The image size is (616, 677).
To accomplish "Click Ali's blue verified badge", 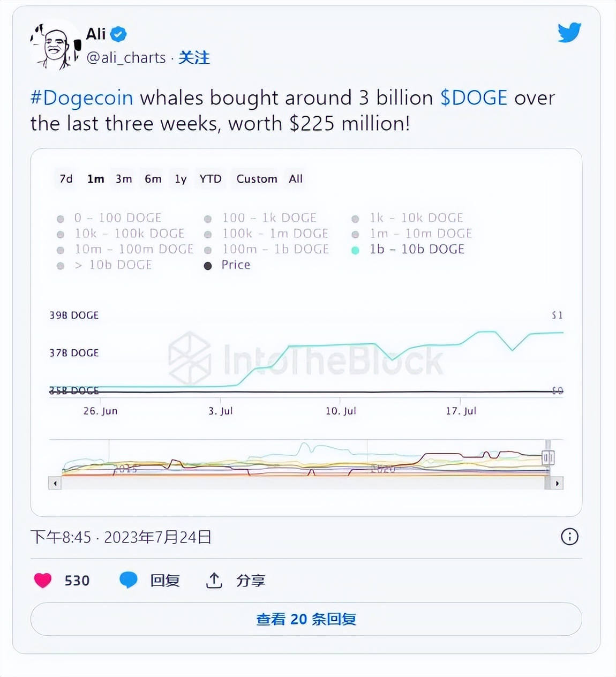I will (116, 33).
